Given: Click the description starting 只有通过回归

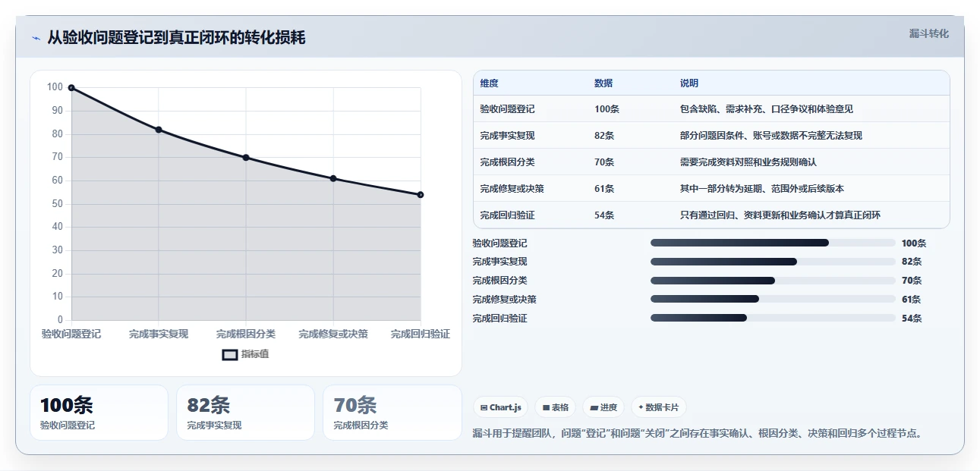Looking at the screenshot, I should 780,215.
